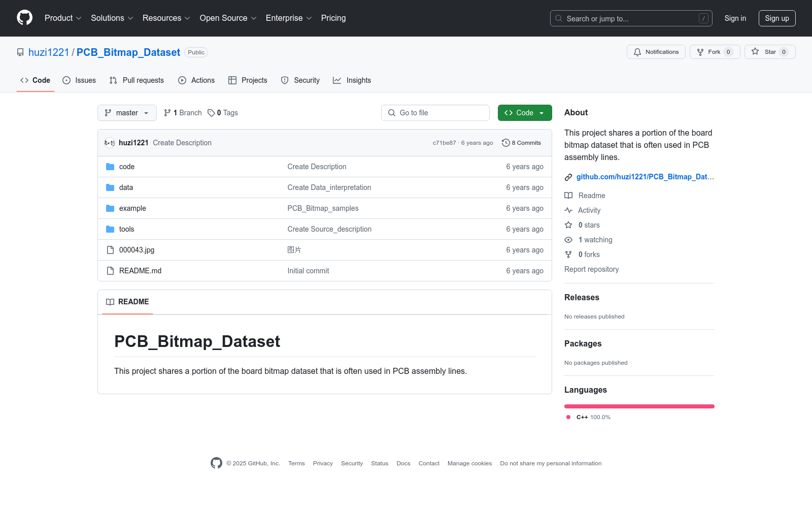Switch to the Security tab

[300, 80]
